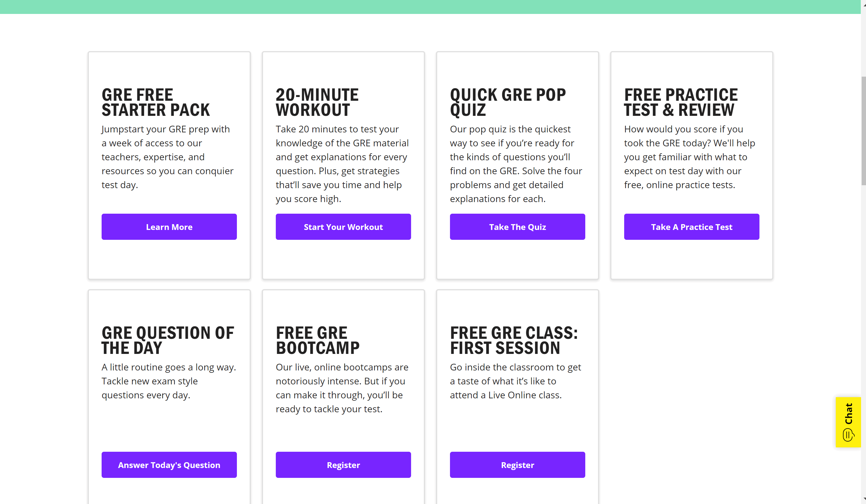This screenshot has height=504, width=866.
Task: Click the bootcamp description paragraph
Action: coord(342,388)
